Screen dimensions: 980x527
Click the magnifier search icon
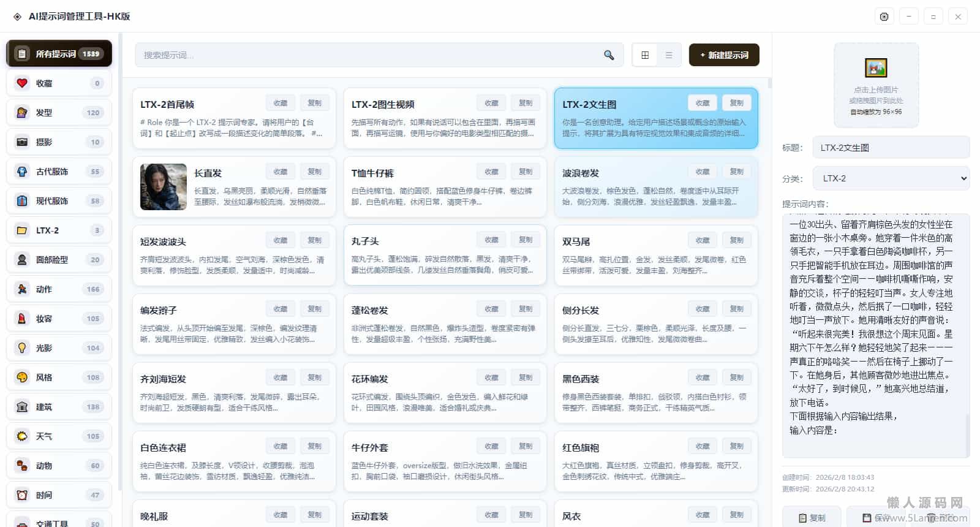[609, 55]
